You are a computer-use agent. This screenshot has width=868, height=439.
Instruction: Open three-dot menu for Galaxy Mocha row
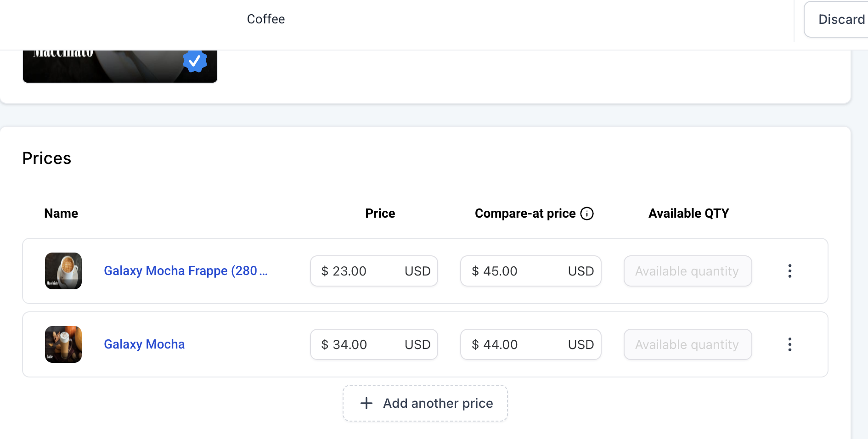(789, 344)
